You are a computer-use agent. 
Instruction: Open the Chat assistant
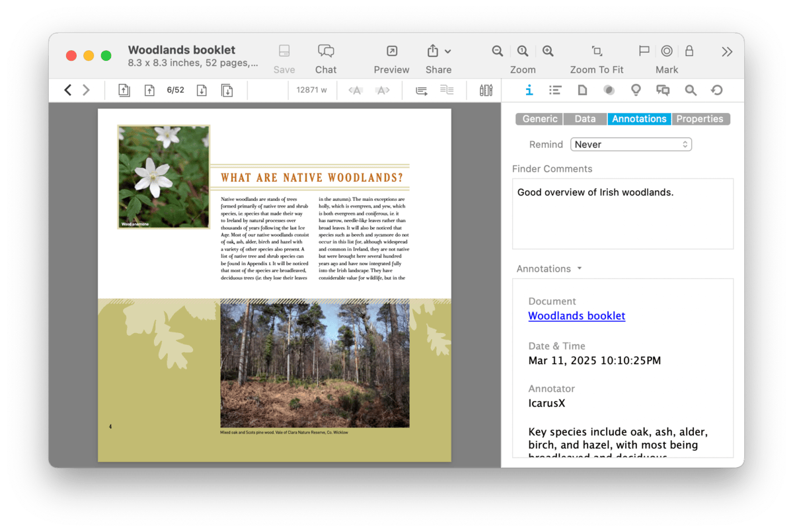326,52
